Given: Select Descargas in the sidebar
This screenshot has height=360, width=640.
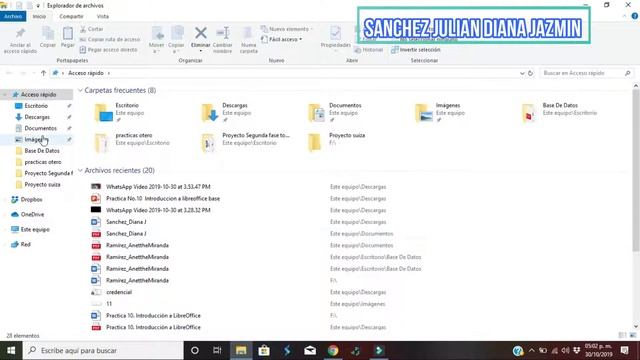Looking at the screenshot, I should coord(37,117).
